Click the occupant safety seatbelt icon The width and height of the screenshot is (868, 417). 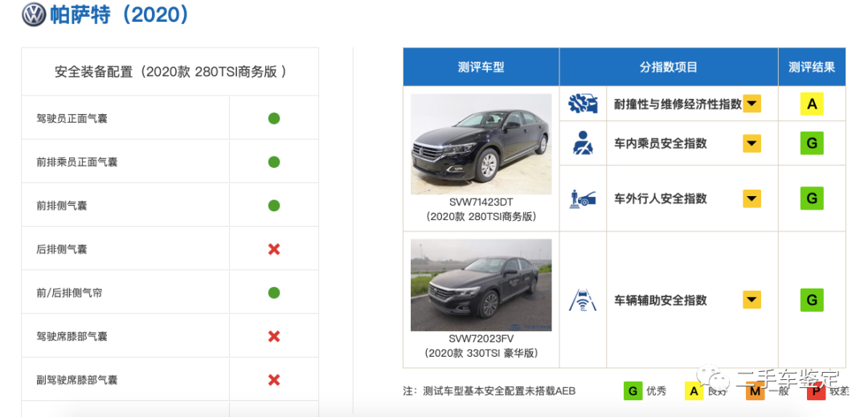[x=583, y=143]
